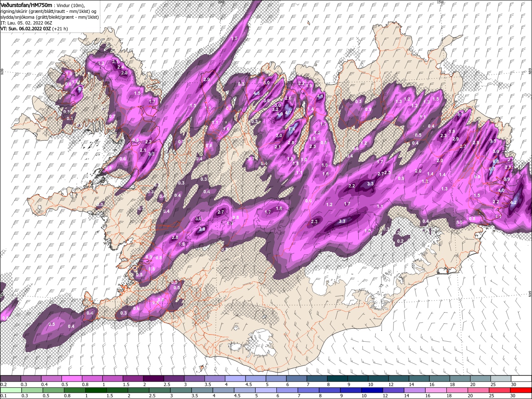Click the 6.5 value on the map

(492, 169)
